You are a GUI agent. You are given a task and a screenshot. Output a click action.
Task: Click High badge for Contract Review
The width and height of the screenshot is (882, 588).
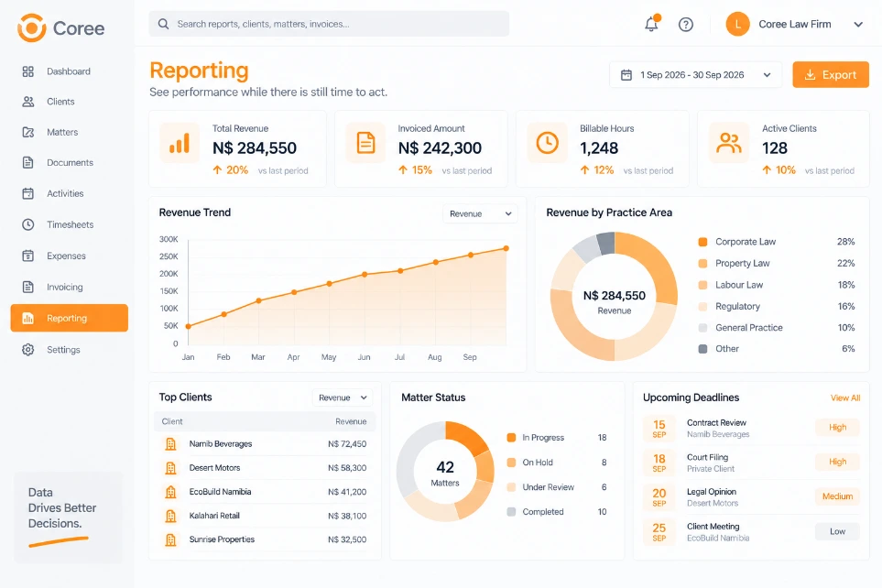pyautogui.click(x=837, y=428)
